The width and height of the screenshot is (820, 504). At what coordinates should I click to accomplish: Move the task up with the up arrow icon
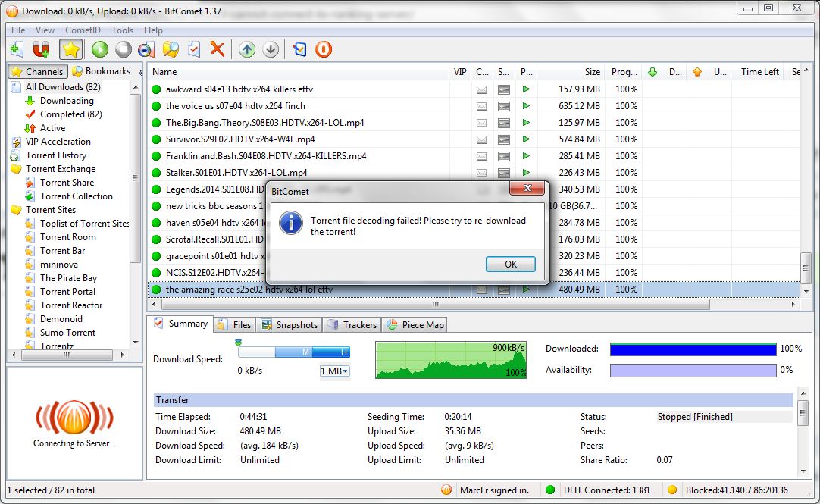tap(247, 49)
